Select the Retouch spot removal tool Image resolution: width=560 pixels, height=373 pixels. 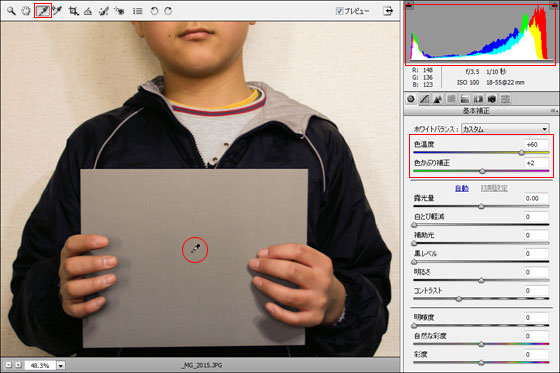point(104,11)
